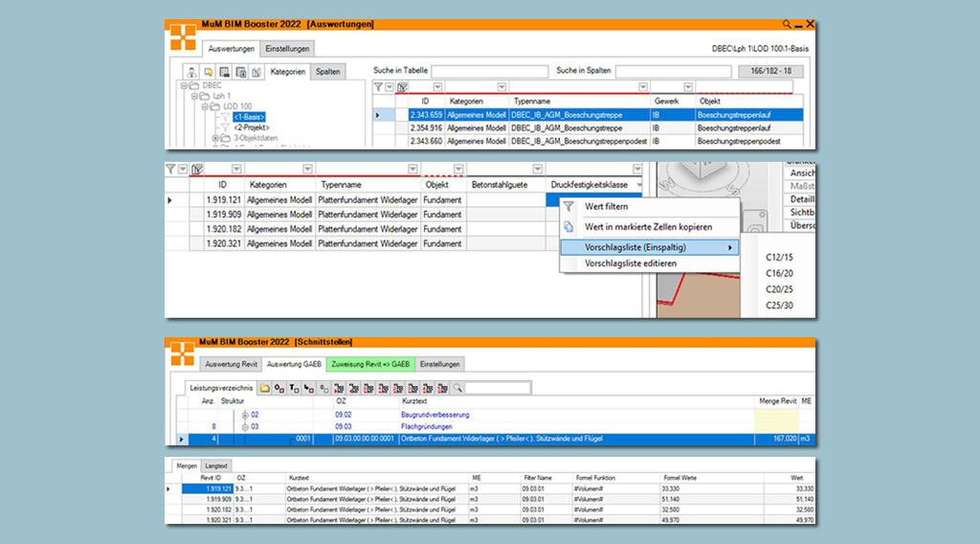Open filter dropdown above the Gewerk column
Viewport: 980px width, 544px height.
point(687,87)
